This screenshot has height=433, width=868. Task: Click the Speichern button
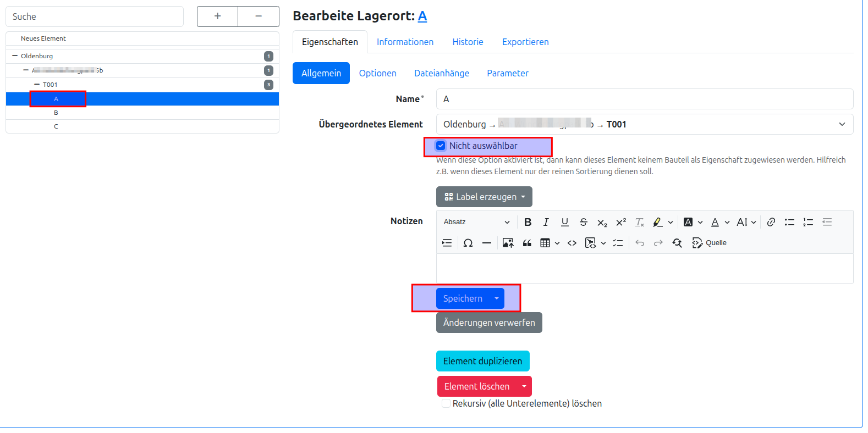pyautogui.click(x=463, y=298)
